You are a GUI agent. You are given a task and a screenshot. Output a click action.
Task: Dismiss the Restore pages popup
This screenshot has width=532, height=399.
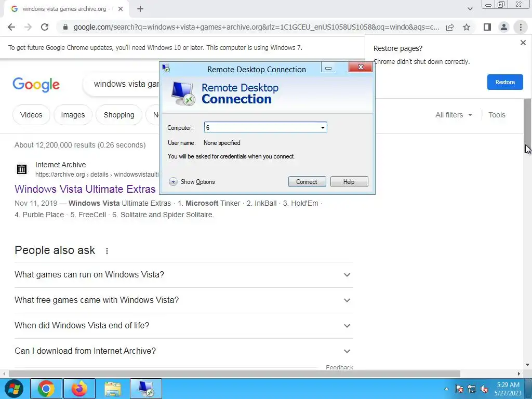523,43
